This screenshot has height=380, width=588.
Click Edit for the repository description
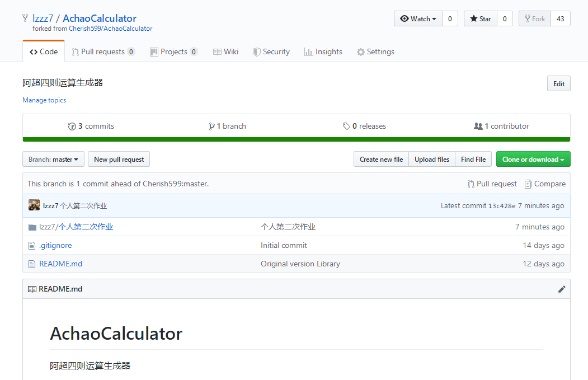click(x=559, y=83)
